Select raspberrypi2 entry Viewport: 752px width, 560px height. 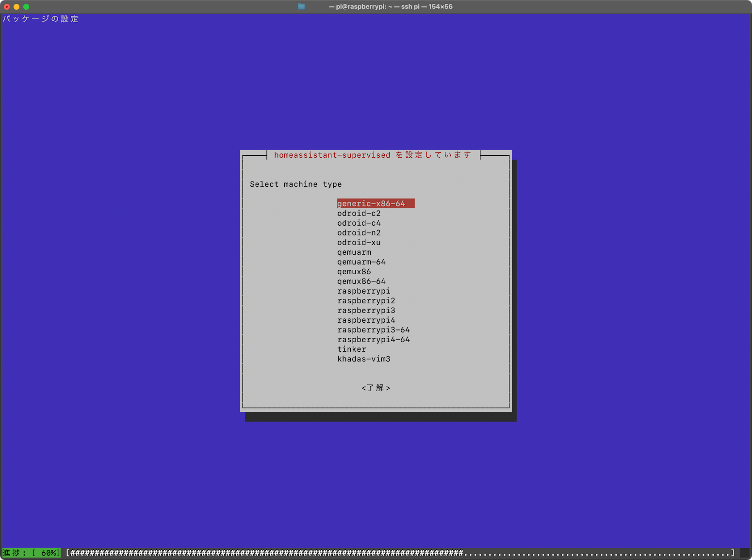click(366, 300)
